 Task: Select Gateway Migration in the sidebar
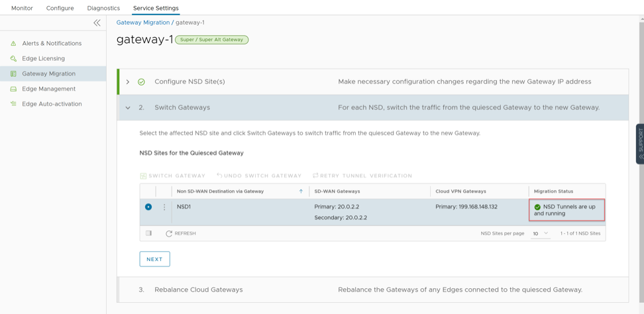(x=48, y=74)
